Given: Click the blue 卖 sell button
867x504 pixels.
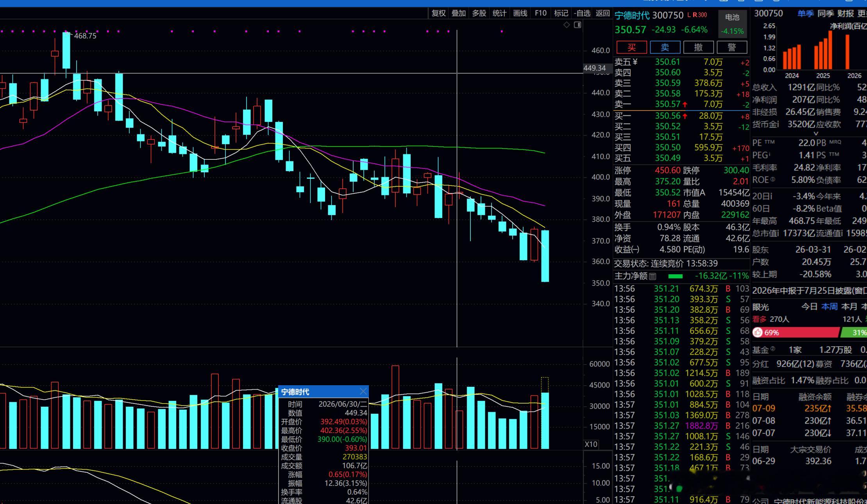Looking at the screenshot, I should coord(665,47).
